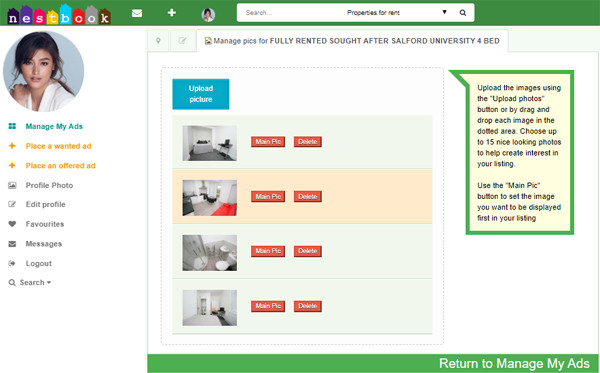Open the bathroom photo thumbnail
This screenshot has width=600, height=373.
pyautogui.click(x=210, y=253)
